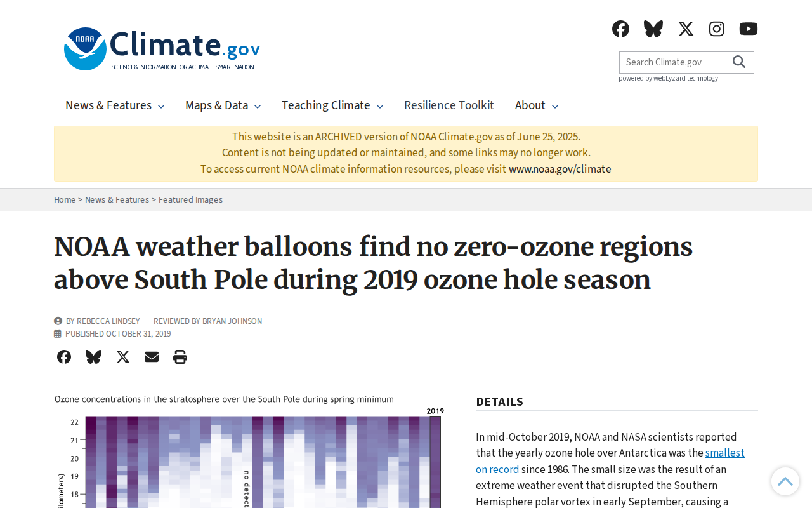Viewport: 812px width, 508px height.
Task: Go to Featured Images breadcrumb
Action: 190,199
